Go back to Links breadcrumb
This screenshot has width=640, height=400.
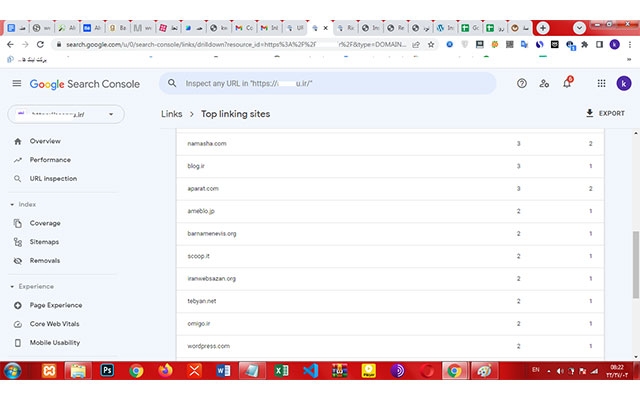tap(171, 114)
